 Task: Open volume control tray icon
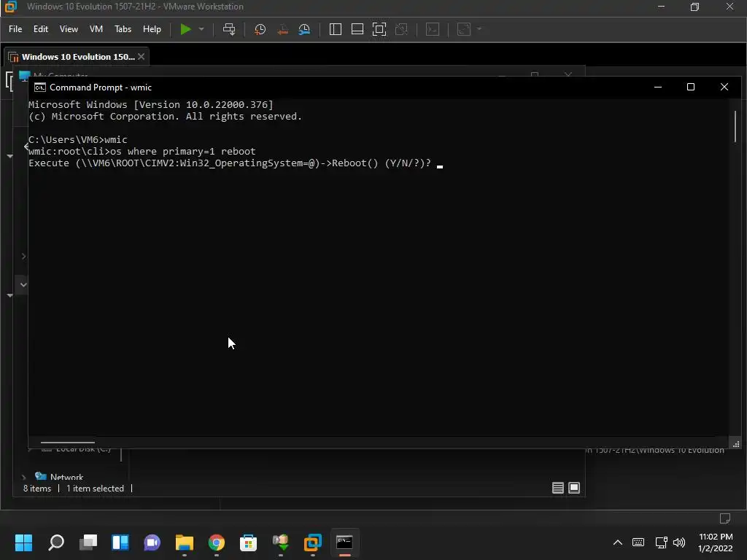tap(679, 542)
